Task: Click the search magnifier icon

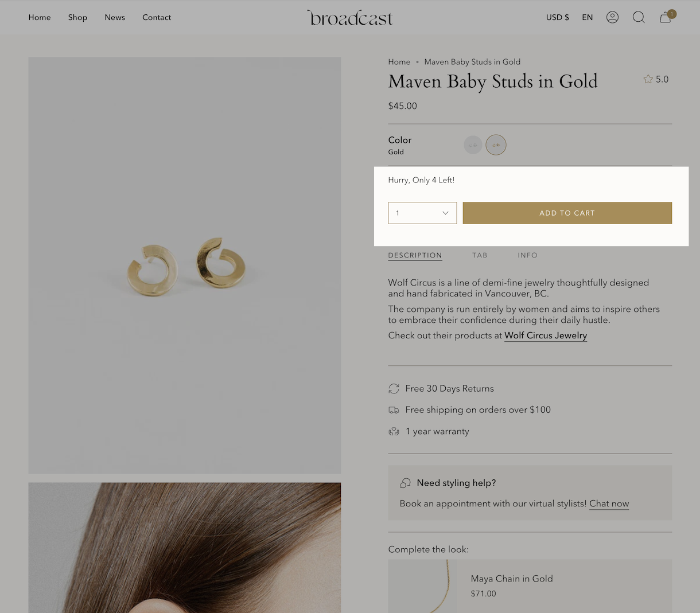Action: tap(639, 17)
